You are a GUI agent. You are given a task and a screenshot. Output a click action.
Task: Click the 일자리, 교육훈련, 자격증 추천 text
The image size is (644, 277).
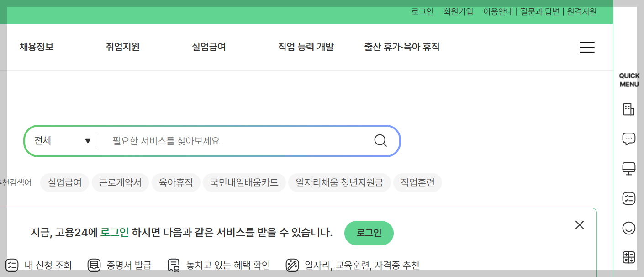pyautogui.click(x=362, y=265)
